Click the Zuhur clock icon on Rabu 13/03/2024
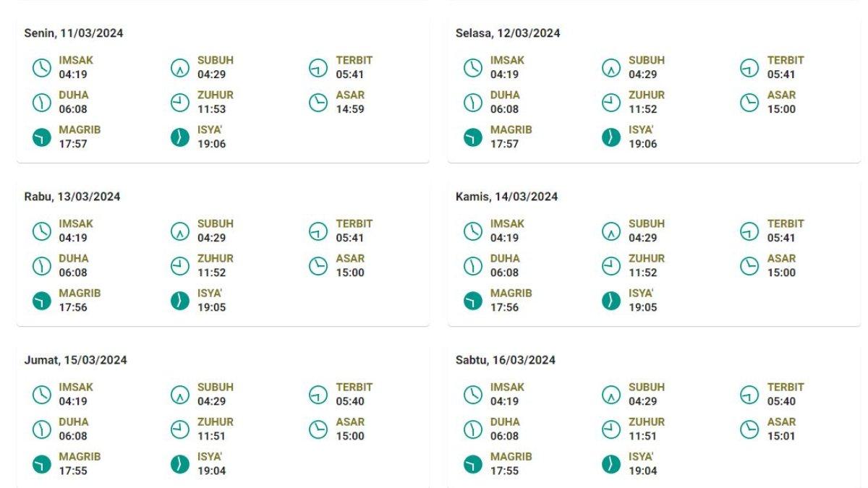Screen dimensions: 868x488 [x=180, y=266]
